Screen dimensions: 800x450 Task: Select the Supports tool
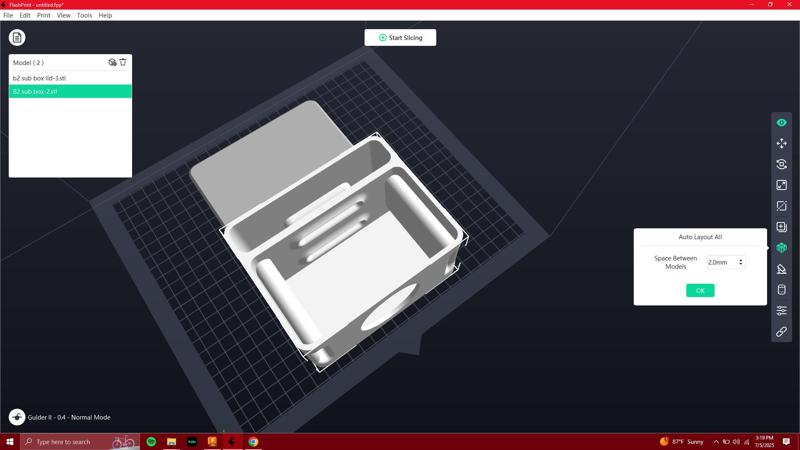point(781,269)
